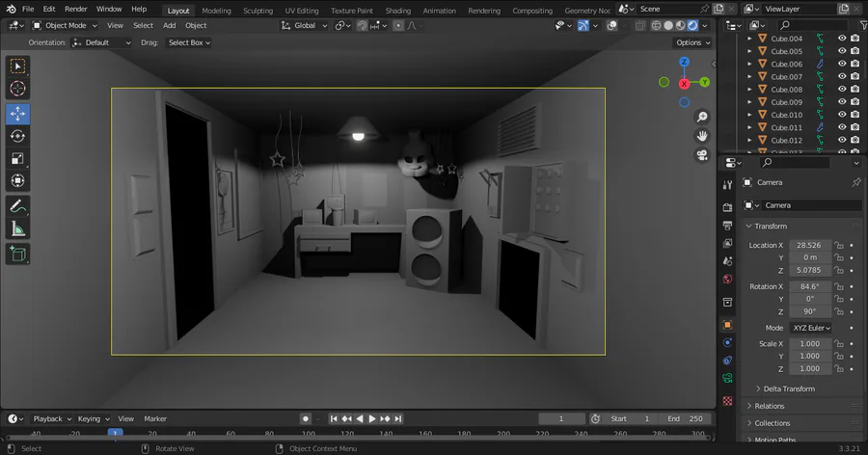
Task: Disable Cube.010 render camera icon
Action: click(855, 115)
